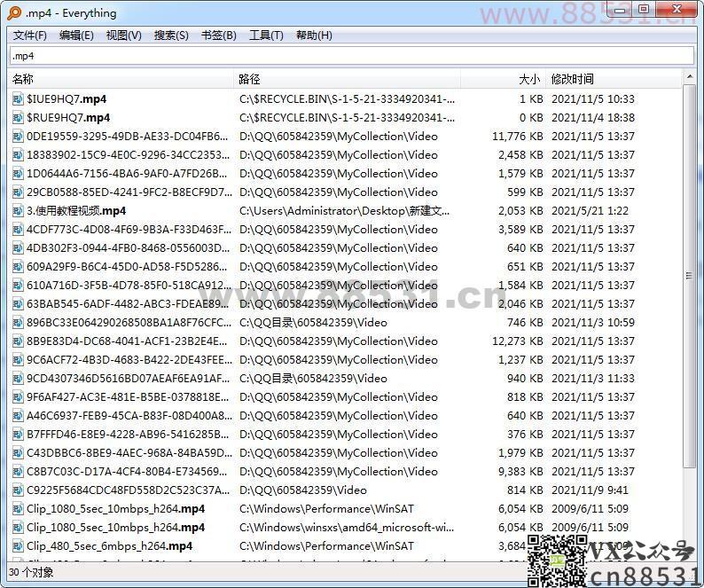This screenshot has width=704, height=588.
Task: Click the modified time 2021/11/4 18:38
Action: (593, 118)
